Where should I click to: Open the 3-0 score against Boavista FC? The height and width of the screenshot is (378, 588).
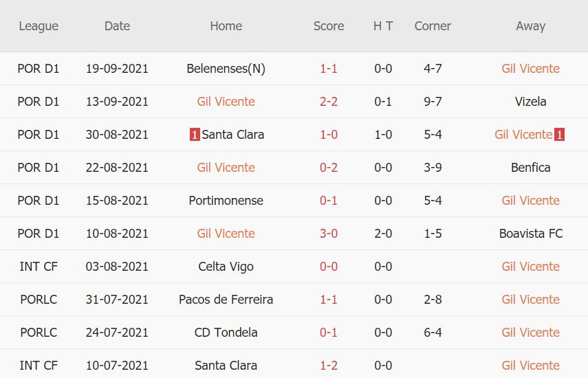(x=329, y=234)
